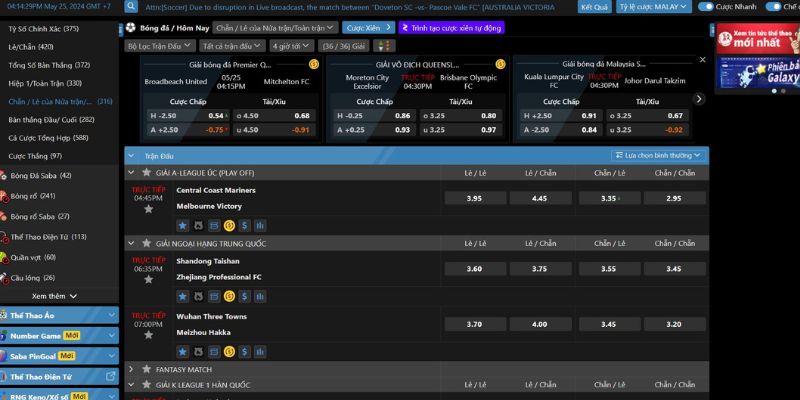Click the Kết Quả button
800x400 pixels.
[x=593, y=6]
